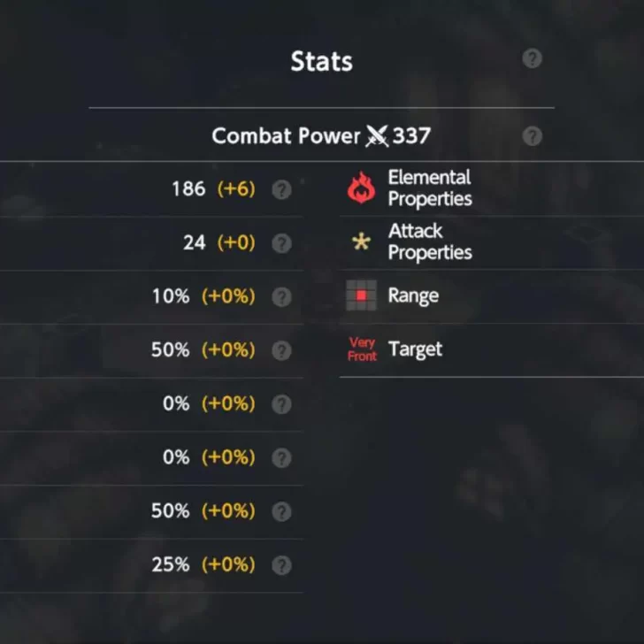This screenshot has height=644, width=644.
Task: Click the Combat Power text
Action: tap(287, 136)
